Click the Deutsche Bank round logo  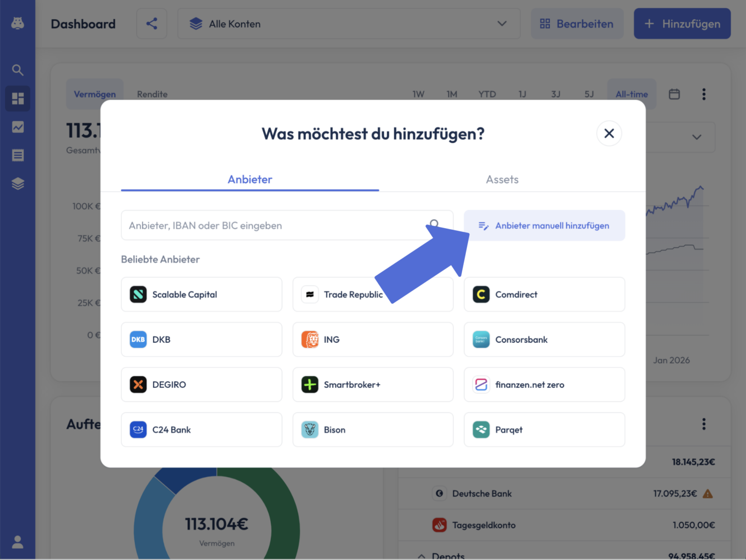(439, 494)
